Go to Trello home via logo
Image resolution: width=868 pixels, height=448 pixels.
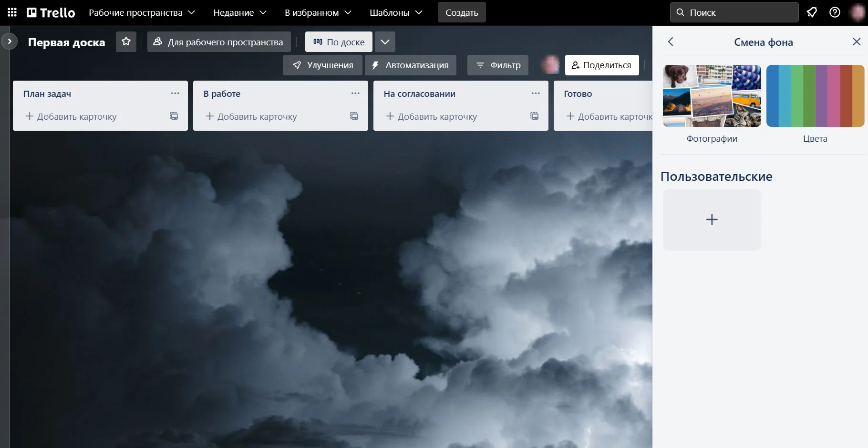(x=51, y=12)
